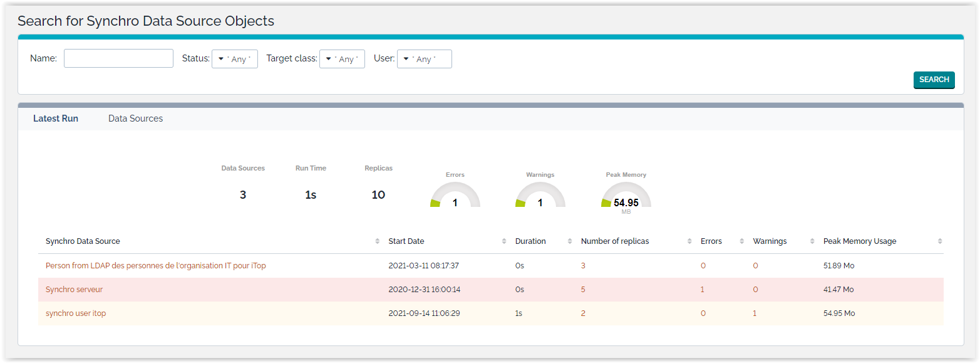
Task: Sort by Synchro Data Source column arrows
Action: click(x=377, y=241)
